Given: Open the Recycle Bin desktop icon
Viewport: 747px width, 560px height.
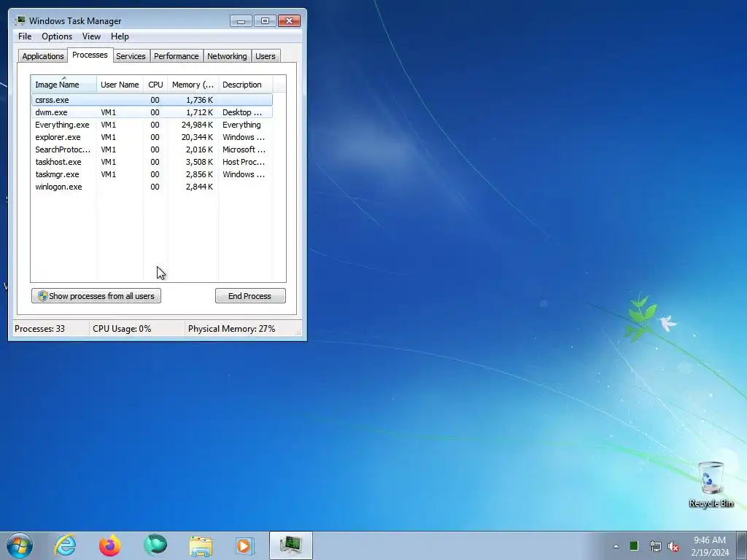Looking at the screenshot, I should (711, 484).
